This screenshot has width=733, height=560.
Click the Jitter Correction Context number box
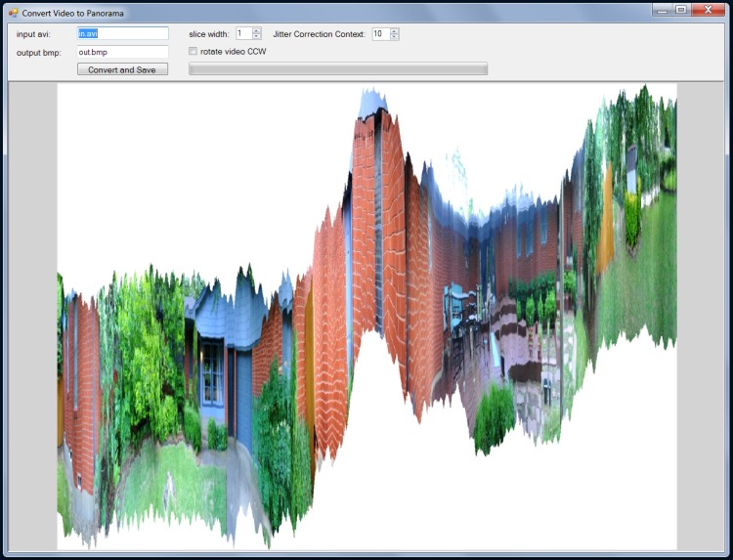point(379,33)
